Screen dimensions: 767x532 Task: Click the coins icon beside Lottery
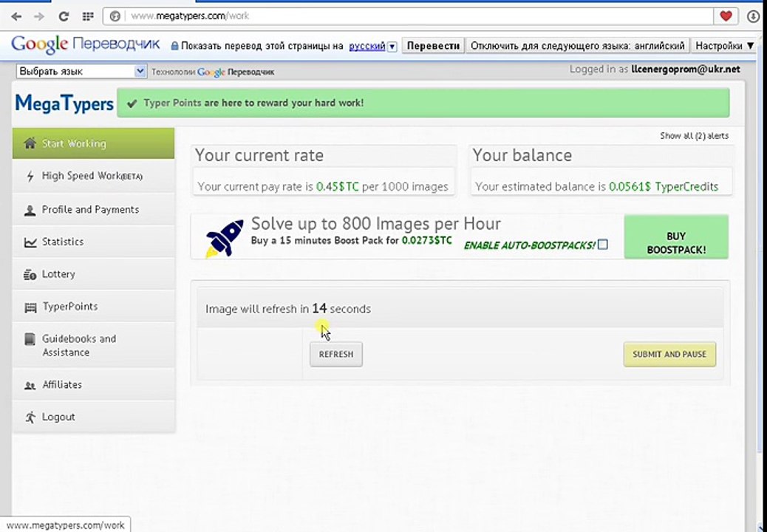pos(30,275)
